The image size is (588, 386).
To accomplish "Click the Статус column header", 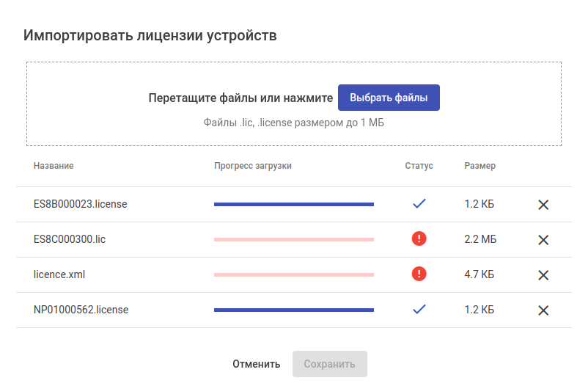I will point(419,166).
